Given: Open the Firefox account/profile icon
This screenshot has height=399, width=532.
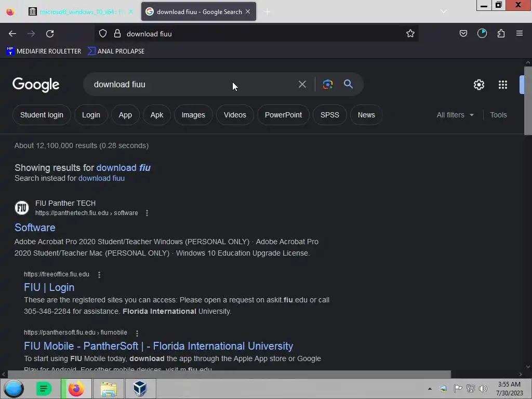Looking at the screenshot, I should (482, 34).
